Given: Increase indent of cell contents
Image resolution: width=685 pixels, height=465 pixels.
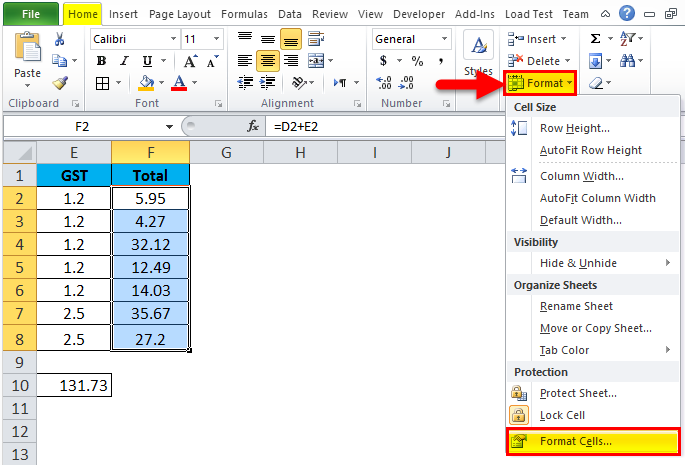Looking at the screenshot, I should tap(267, 83).
